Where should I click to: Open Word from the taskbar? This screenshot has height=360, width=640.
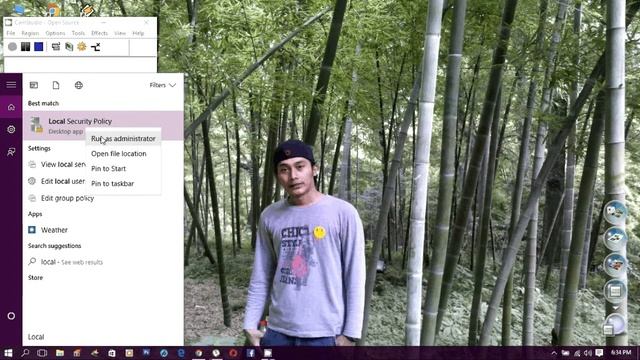[147, 353]
